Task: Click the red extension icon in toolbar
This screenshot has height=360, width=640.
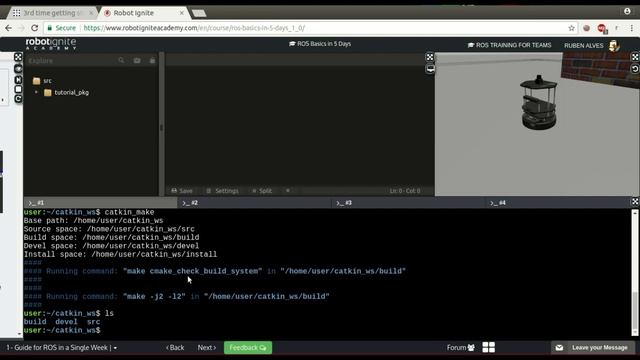Action: (x=601, y=28)
